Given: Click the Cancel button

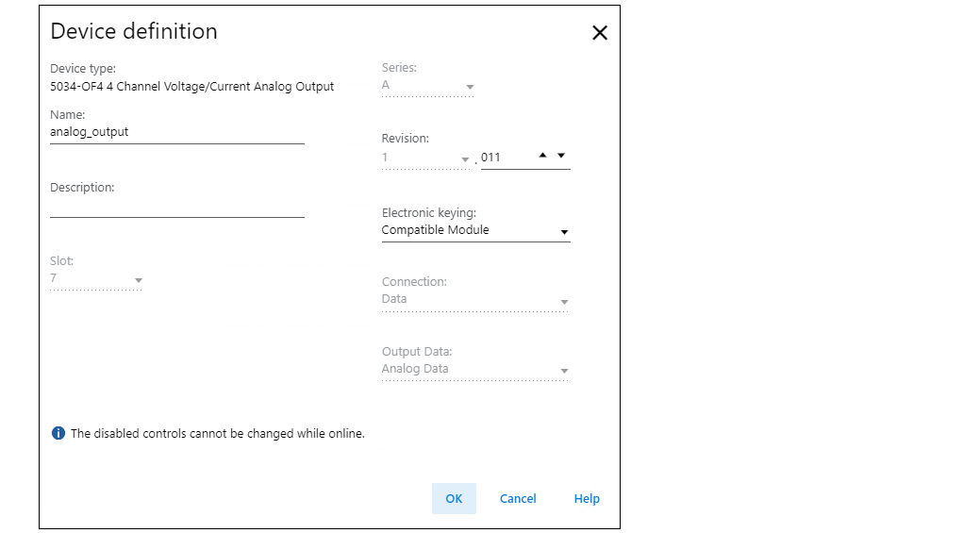Looking at the screenshot, I should [x=518, y=499].
